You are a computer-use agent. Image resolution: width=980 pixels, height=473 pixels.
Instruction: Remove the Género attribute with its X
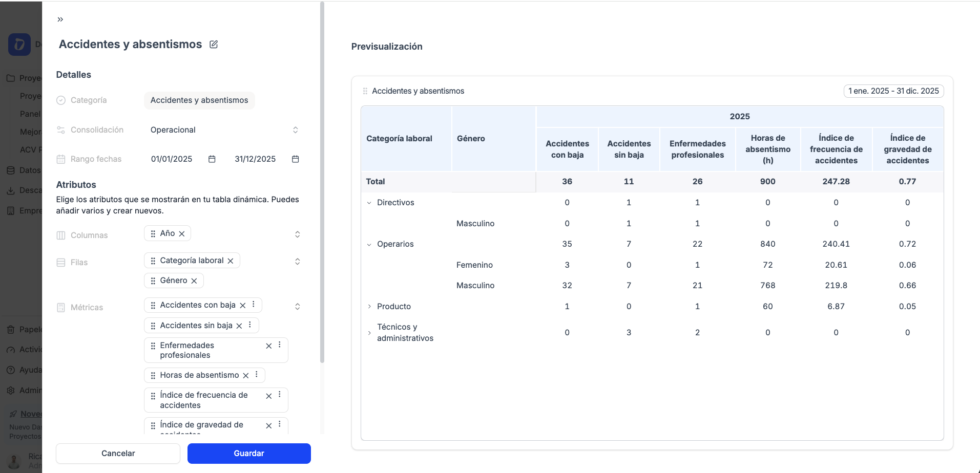pos(194,280)
